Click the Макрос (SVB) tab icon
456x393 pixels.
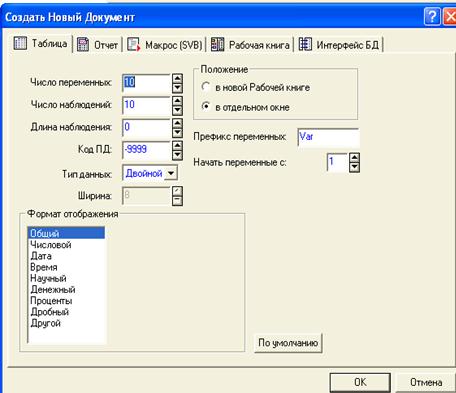(x=134, y=44)
